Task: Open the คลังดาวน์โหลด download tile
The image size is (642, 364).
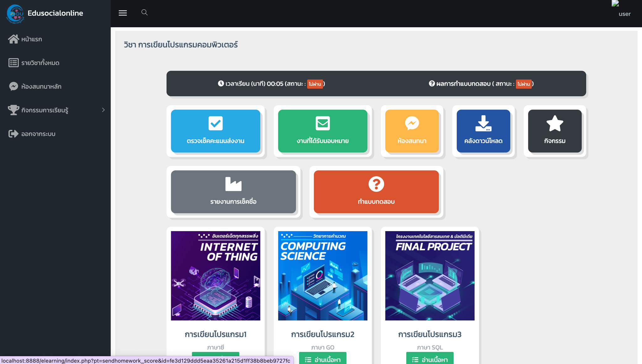Action: pos(483,131)
